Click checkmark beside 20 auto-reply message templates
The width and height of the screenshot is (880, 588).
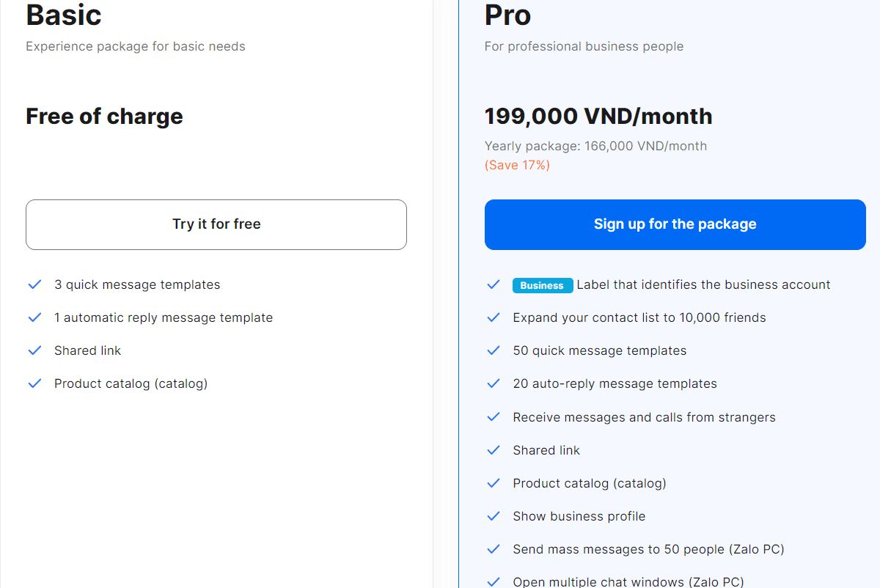click(x=494, y=383)
